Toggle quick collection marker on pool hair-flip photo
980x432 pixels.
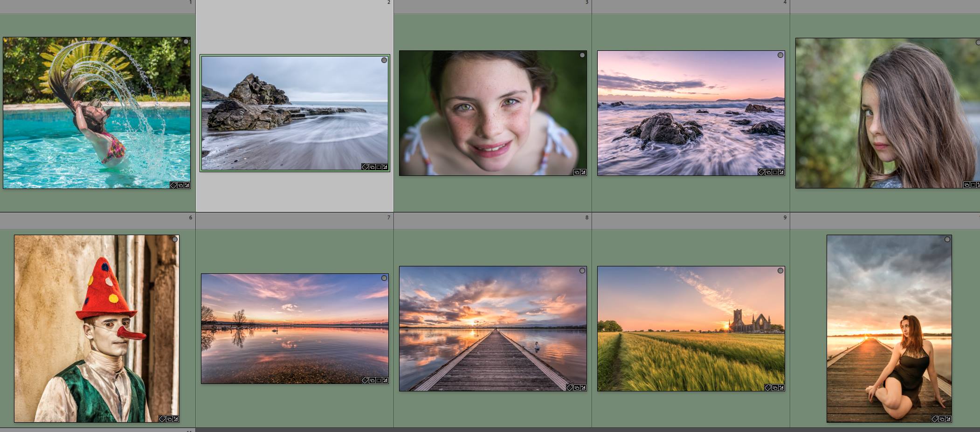coord(186,42)
